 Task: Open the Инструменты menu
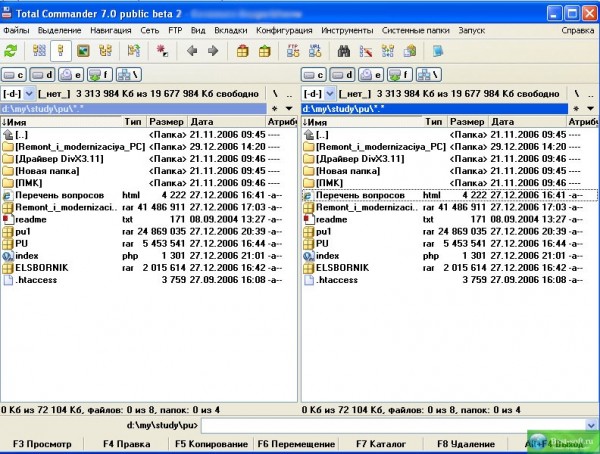click(x=347, y=30)
